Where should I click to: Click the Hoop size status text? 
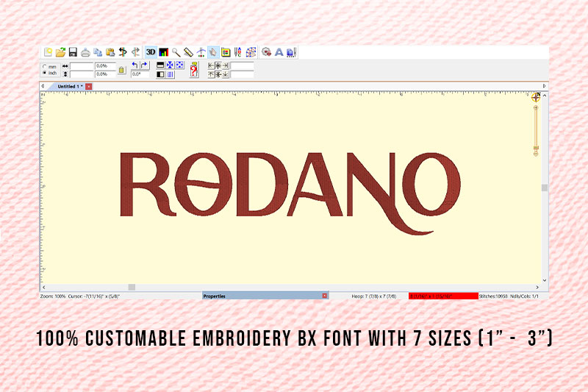tap(374, 296)
